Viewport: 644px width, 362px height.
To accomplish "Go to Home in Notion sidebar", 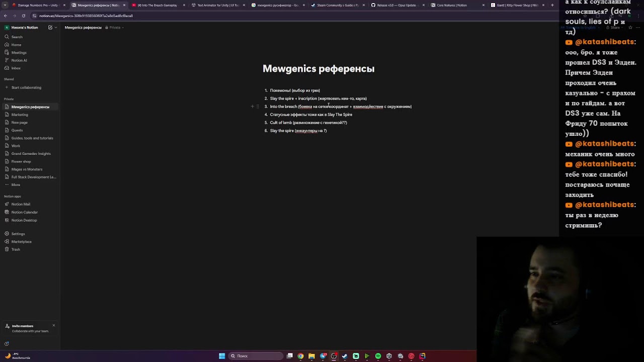I will click(30, 45).
